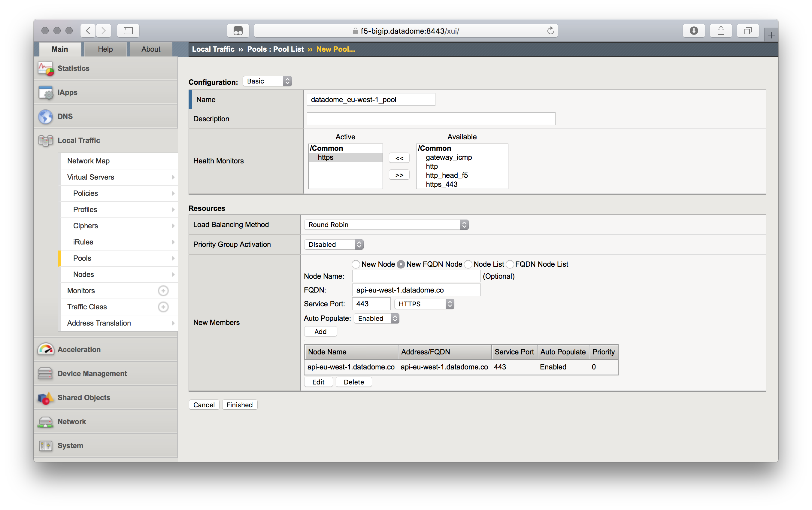Add the new pool member
This screenshot has width=812, height=510.
[320, 332]
